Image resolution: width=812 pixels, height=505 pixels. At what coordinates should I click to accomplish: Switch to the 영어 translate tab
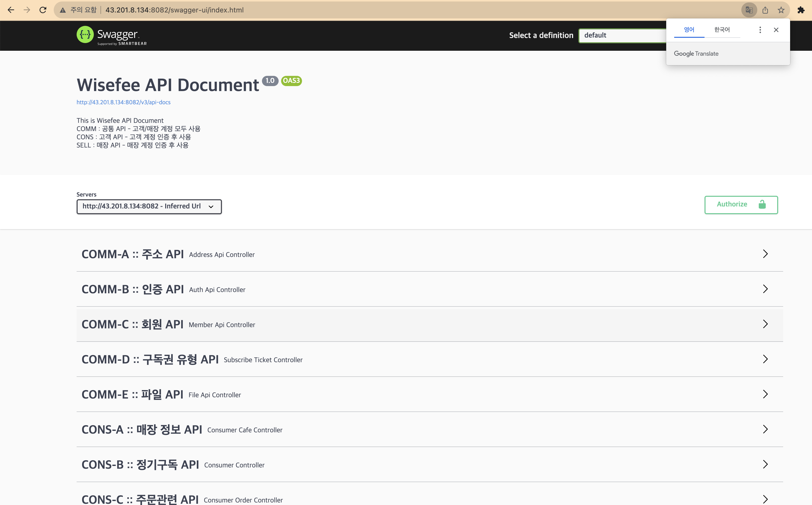[689, 30]
